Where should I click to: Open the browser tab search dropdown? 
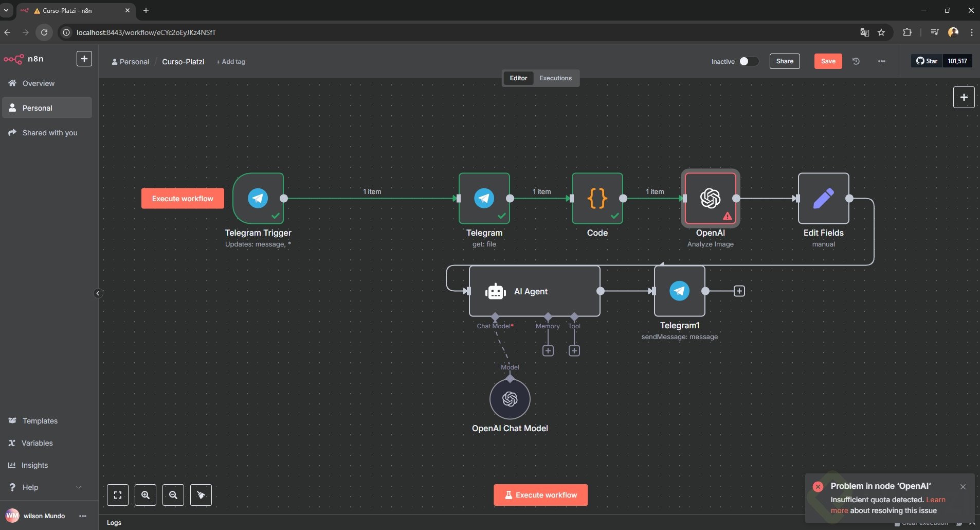[6, 10]
